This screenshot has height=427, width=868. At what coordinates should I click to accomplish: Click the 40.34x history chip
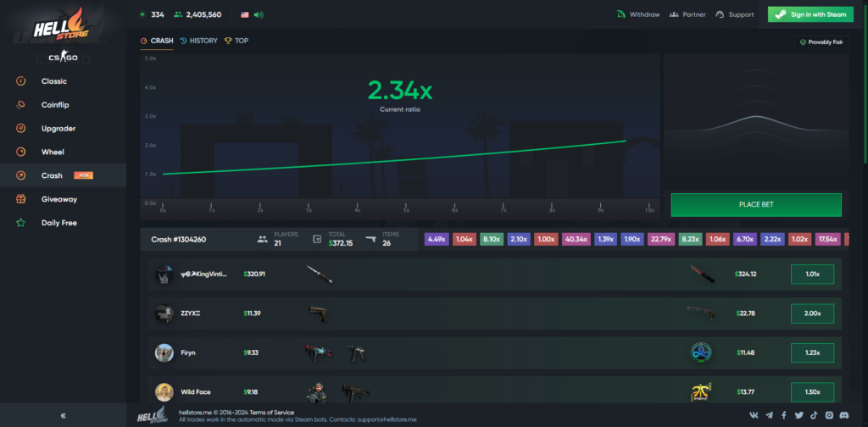pyautogui.click(x=576, y=240)
